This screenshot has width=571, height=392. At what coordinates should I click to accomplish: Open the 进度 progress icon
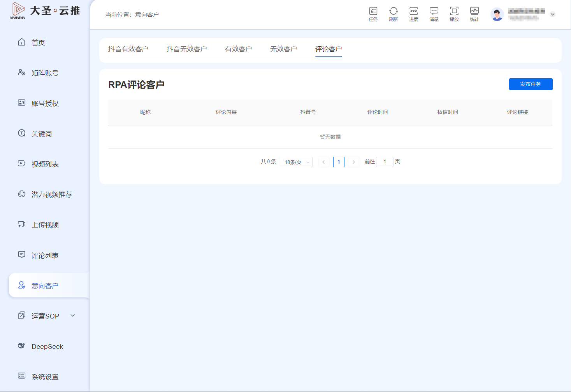coord(414,14)
